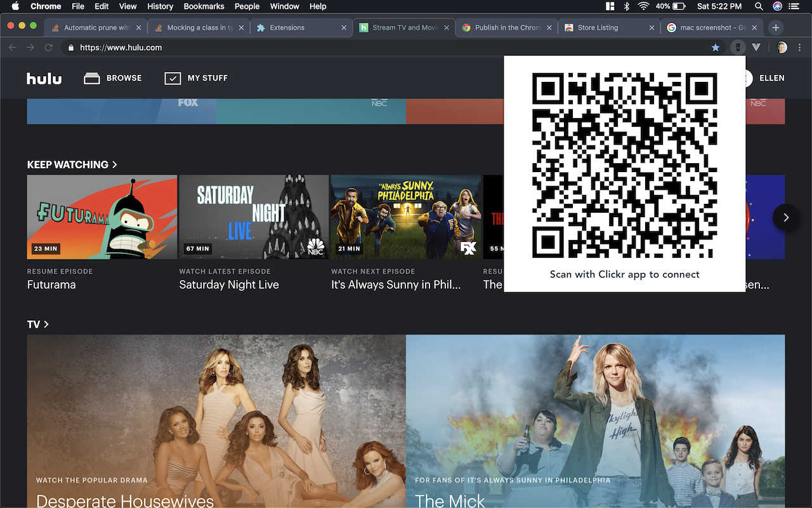Click the site lock icon
This screenshot has height=508, width=812.
pyautogui.click(x=71, y=48)
